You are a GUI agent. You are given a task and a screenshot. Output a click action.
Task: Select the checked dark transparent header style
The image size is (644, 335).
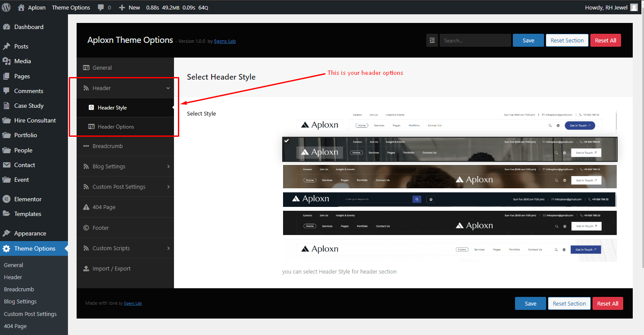pos(450,149)
